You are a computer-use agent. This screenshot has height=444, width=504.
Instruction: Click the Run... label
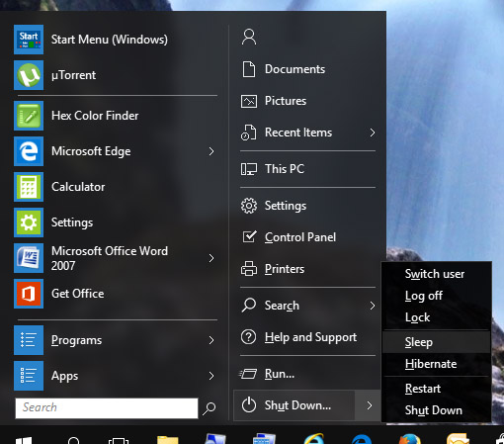(280, 374)
